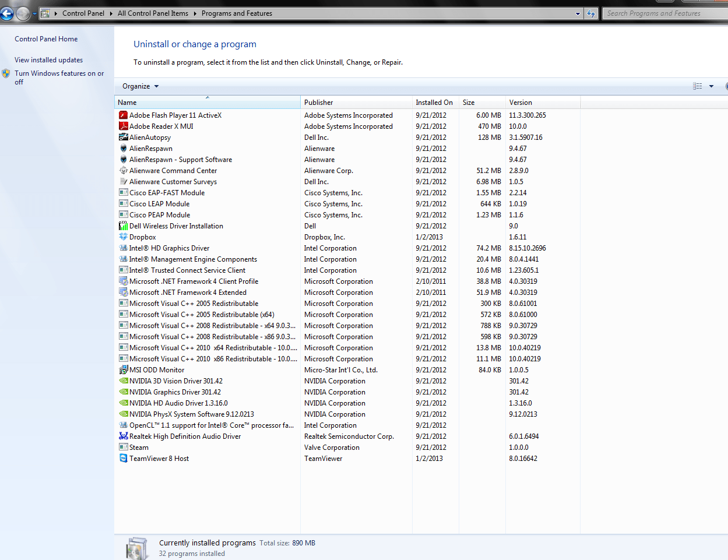
Task: Click the AlienRespawn - Support Software icon
Action: point(123,160)
